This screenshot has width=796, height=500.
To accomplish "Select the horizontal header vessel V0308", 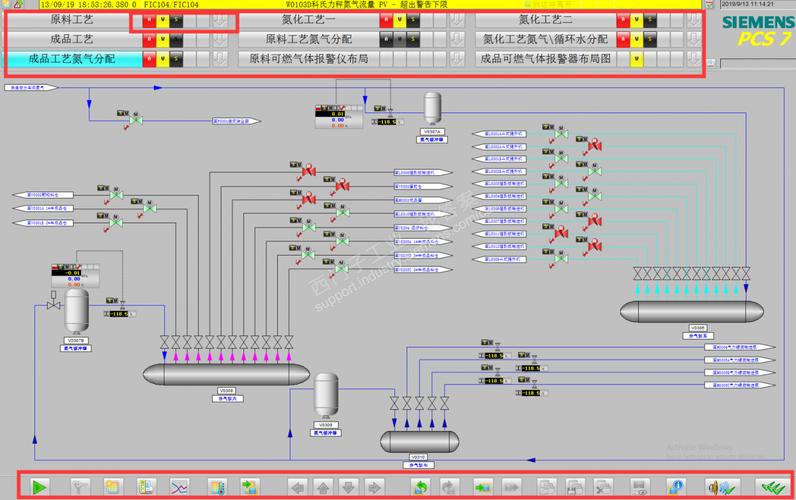I will (226, 375).
